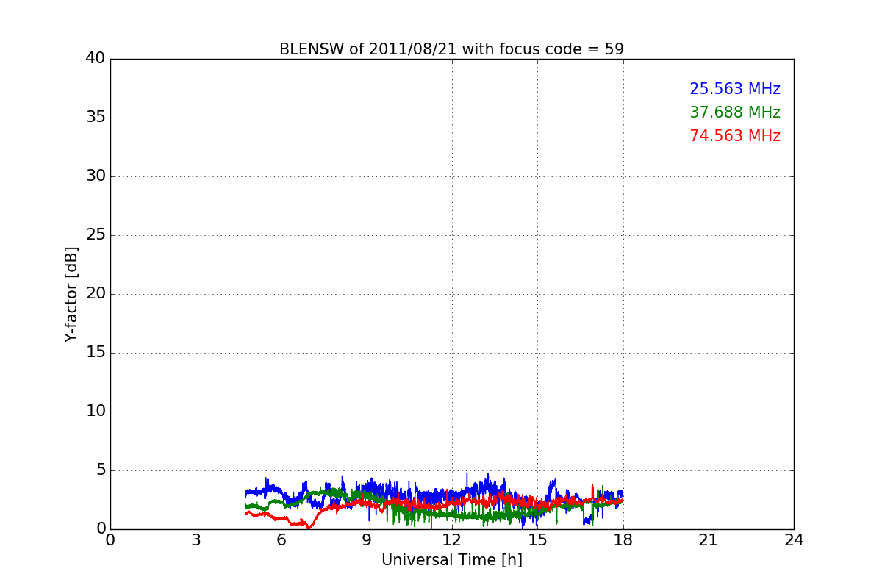Click the plot title 'BLENSW of 2011/08/21'
The height and width of the screenshot is (588, 882).
(451, 49)
